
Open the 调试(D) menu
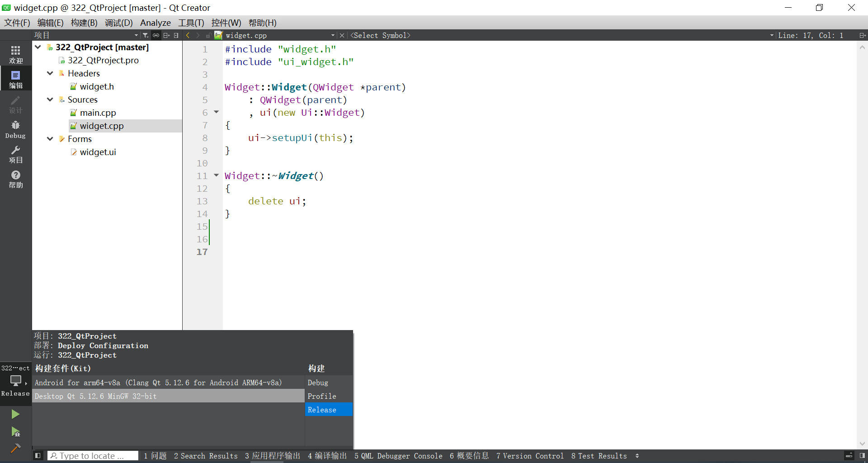(x=119, y=23)
